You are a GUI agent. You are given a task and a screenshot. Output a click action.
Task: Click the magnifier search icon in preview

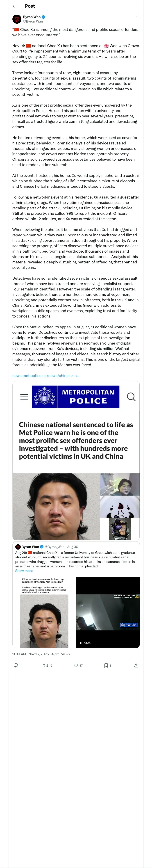click(x=131, y=397)
